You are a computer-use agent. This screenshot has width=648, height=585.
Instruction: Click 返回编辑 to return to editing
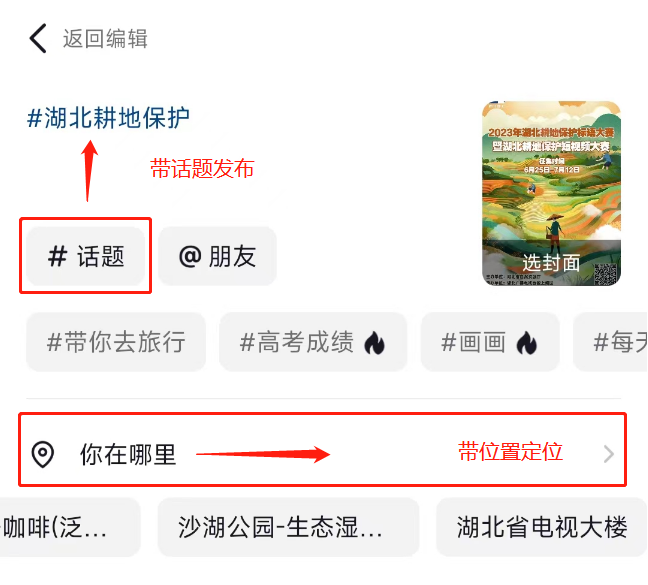pos(105,39)
